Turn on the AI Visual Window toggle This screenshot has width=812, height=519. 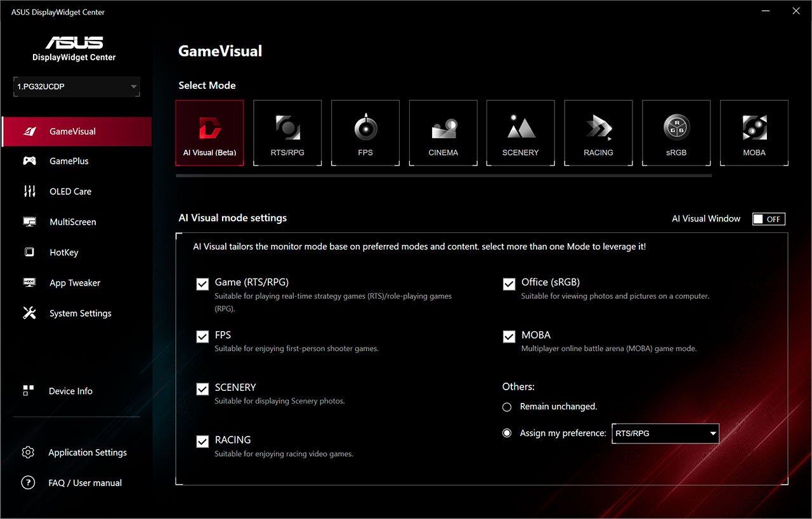[769, 219]
